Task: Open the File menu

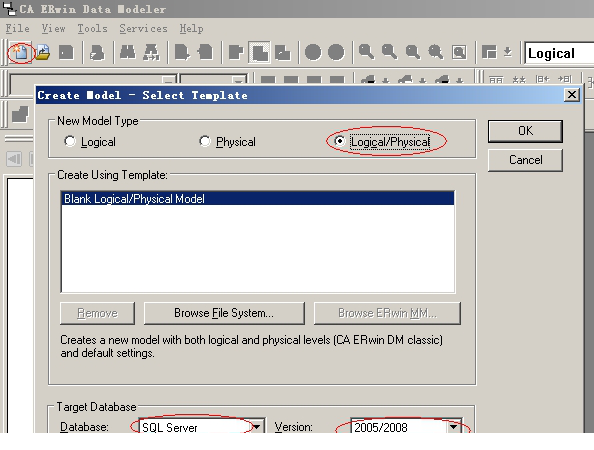Action: pos(17,28)
